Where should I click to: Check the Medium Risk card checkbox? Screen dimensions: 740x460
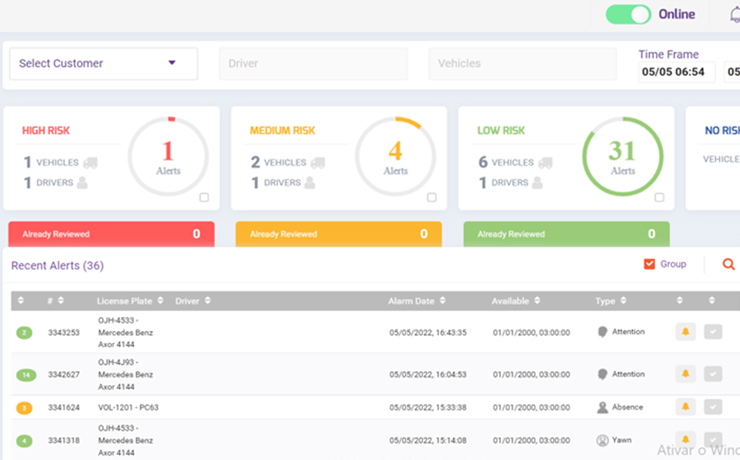(x=432, y=197)
